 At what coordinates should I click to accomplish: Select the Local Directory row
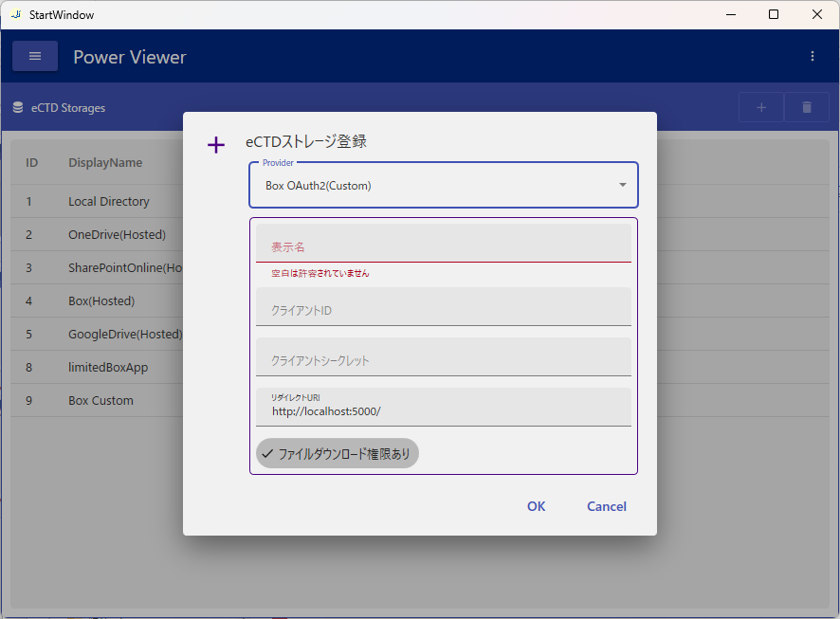109,202
